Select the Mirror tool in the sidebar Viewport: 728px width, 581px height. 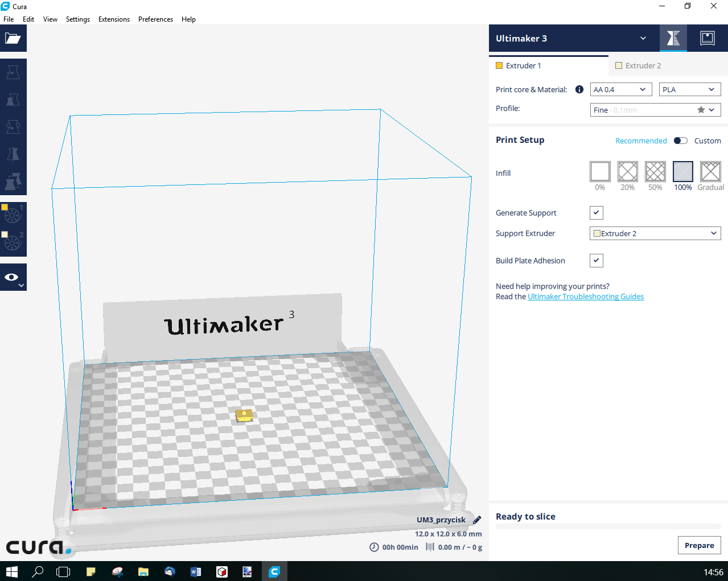(x=13, y=154)
